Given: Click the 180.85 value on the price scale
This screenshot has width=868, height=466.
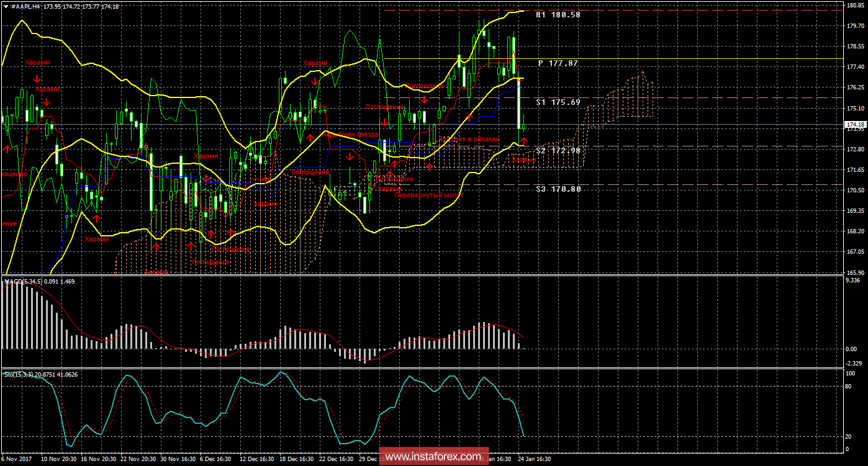Looking at the screenshot, I should click(854, 6).
